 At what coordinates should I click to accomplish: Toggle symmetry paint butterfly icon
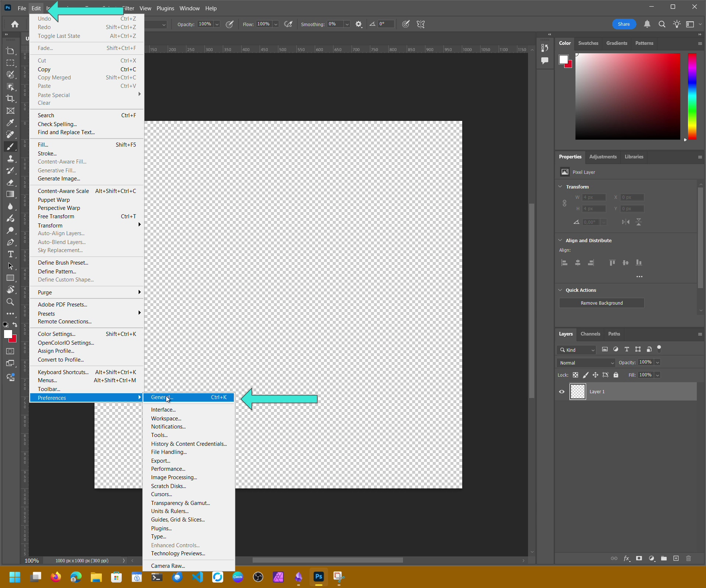tap(421, 24)
